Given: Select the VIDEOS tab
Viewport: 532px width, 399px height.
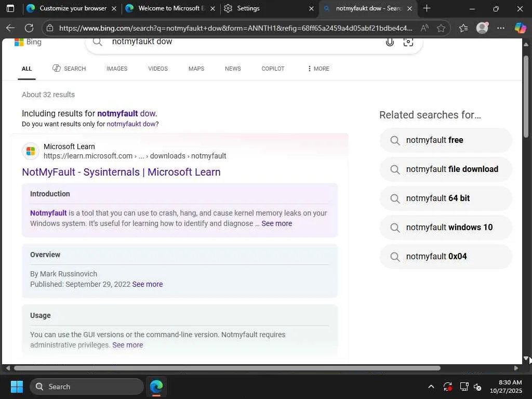Looking at the screenshot, I should coord(158,69).
